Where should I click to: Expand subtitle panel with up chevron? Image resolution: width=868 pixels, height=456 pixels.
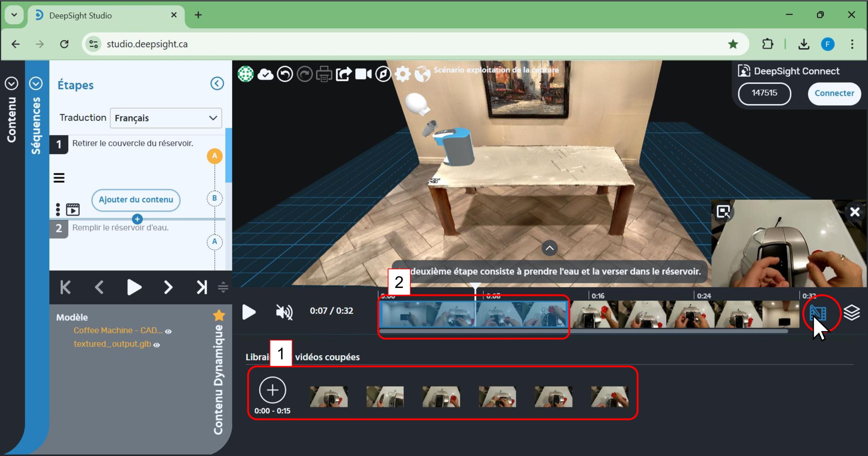550,248
